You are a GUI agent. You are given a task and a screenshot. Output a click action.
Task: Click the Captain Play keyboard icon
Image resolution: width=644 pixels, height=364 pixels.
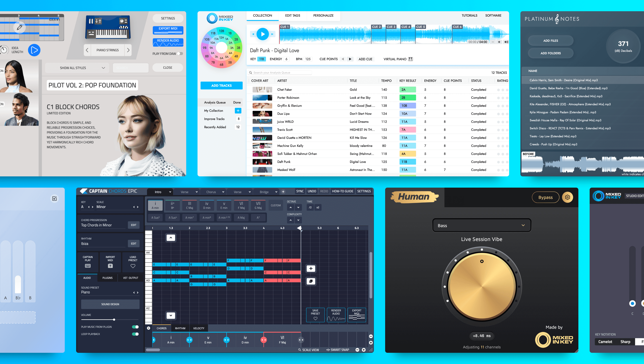point(88,266)
